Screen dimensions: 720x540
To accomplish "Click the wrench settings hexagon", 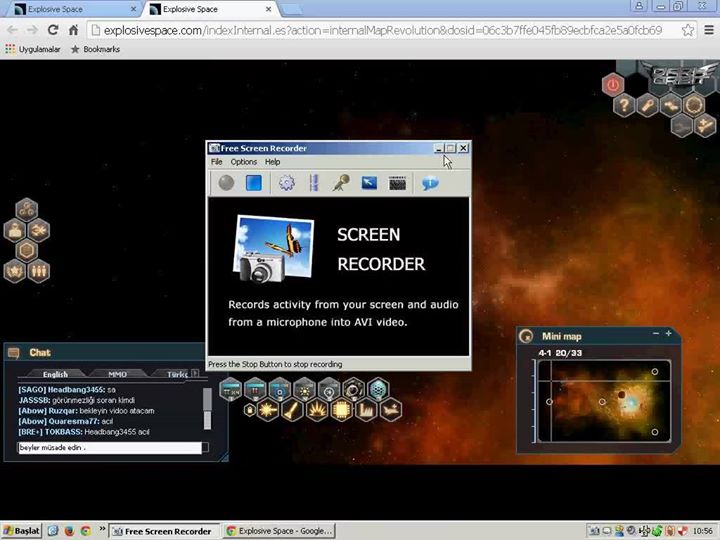I will [647, 106].
